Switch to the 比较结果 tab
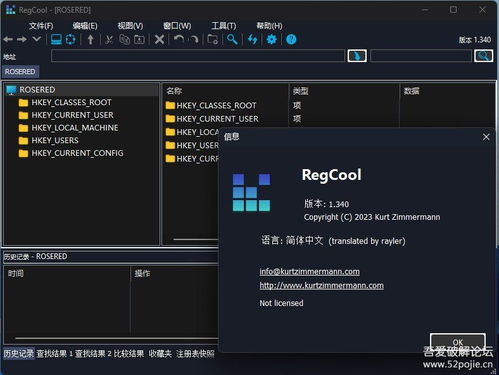The width and height of the screenshot is (499, 375). coord(129,354)
